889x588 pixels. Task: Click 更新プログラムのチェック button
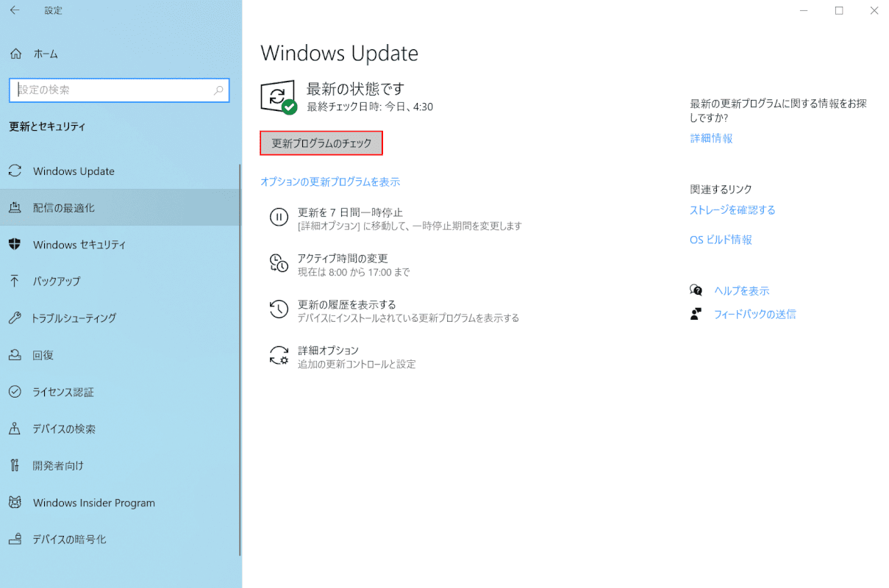click(x=321, y=143)
